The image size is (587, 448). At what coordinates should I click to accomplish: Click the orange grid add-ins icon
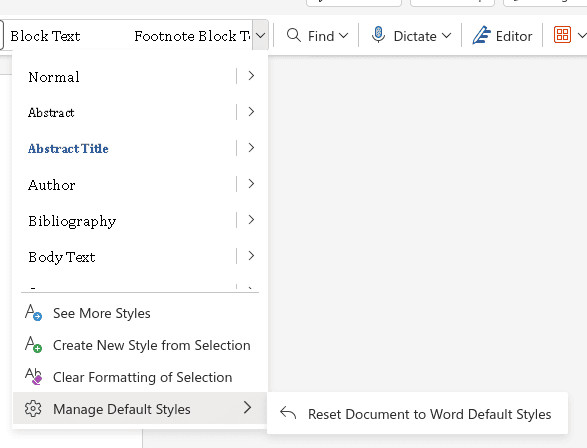tap(562, 35)
